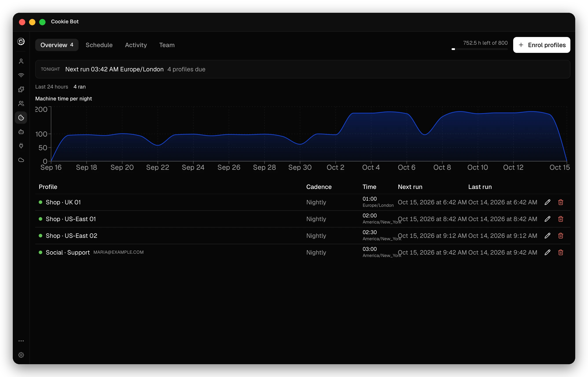Viewport: 588px width, 377px height.
Task: Click the Oct 6 dip on the chart
Action: pos(424,134)
